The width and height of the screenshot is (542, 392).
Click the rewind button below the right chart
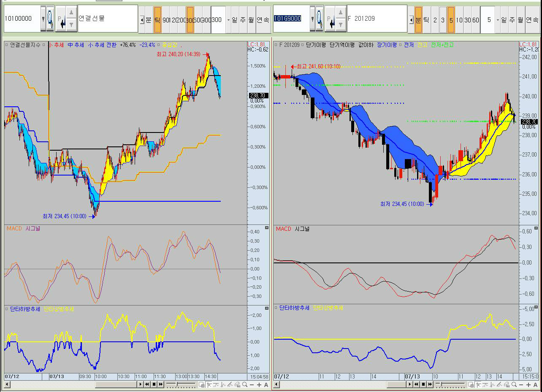coord(416,384)
